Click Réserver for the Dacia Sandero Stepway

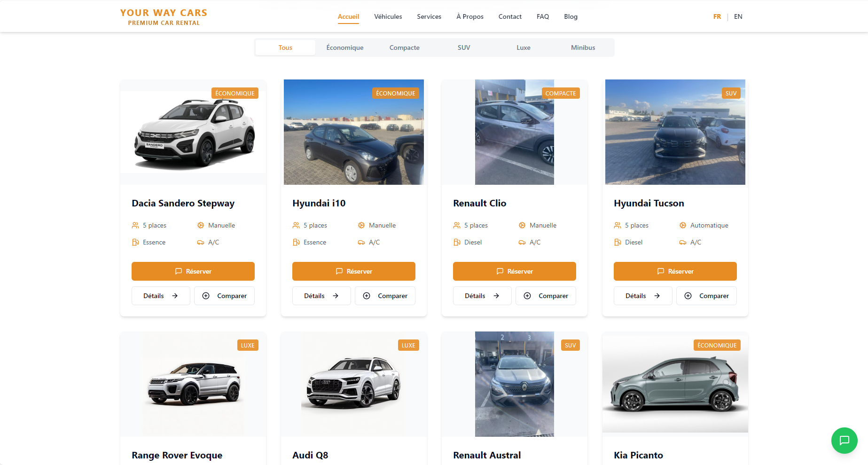pos(193,271)
